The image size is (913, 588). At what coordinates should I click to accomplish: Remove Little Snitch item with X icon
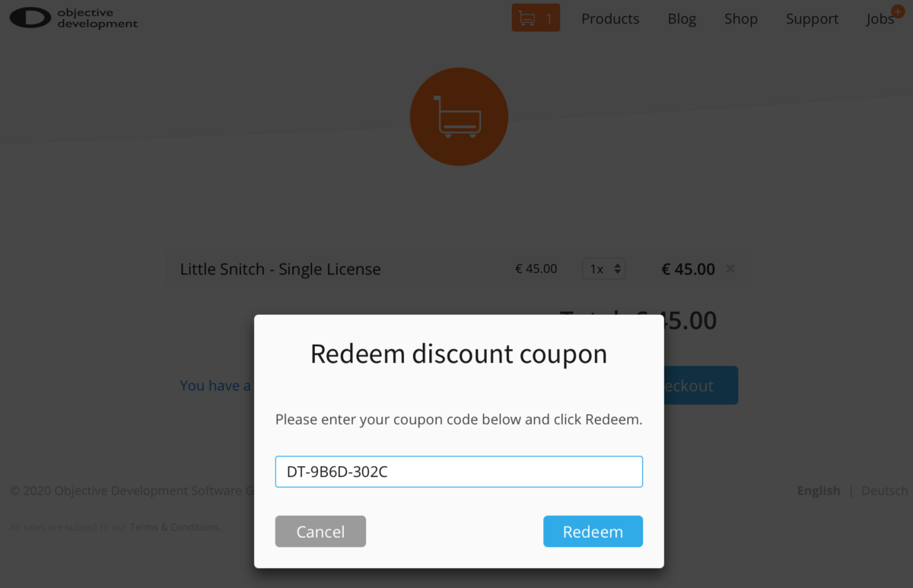730,269
